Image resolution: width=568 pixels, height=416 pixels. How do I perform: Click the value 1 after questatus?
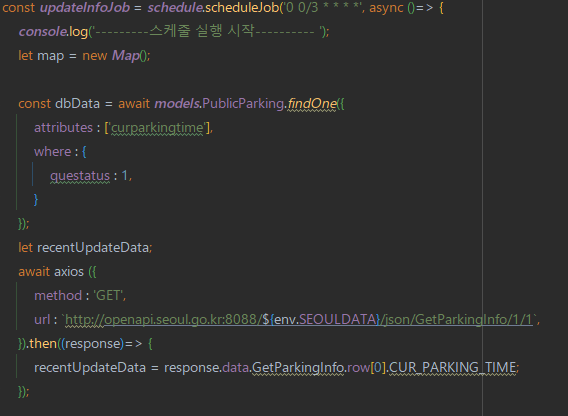coord(125,175)
